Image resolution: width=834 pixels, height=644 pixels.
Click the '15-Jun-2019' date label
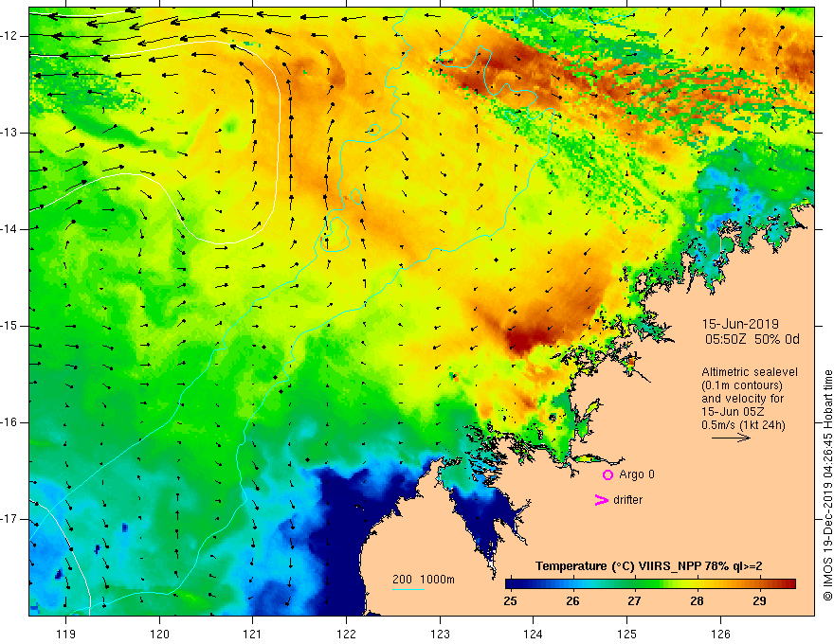click(x=740, y=324)
